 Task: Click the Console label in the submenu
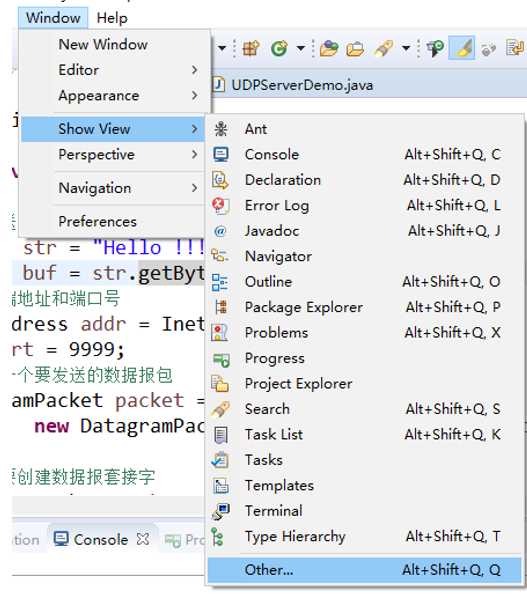[272, 154]
